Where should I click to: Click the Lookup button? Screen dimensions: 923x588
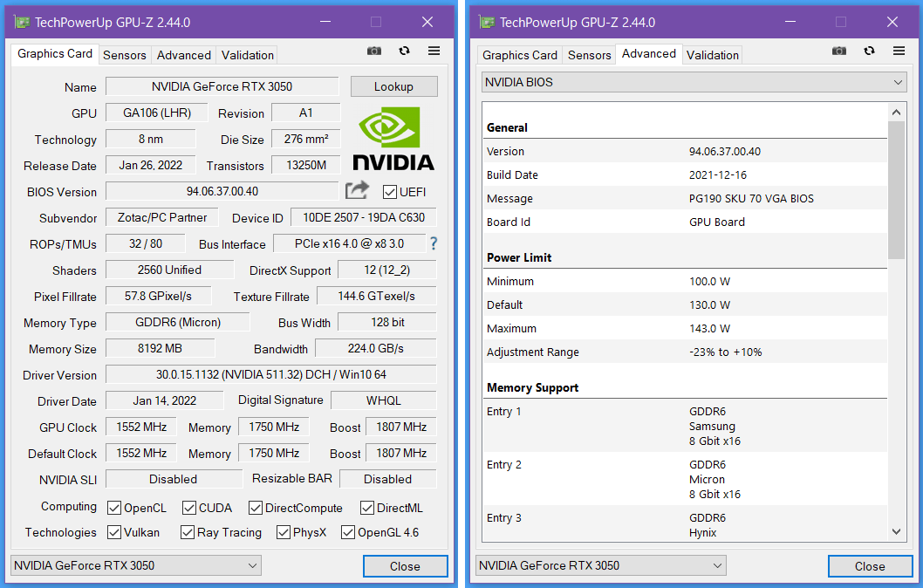(393, 86)
